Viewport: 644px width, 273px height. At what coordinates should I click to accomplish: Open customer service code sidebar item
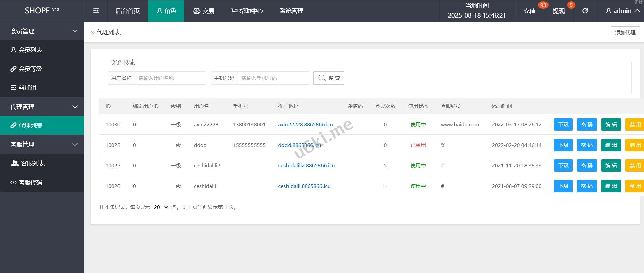tap(30, 183)
